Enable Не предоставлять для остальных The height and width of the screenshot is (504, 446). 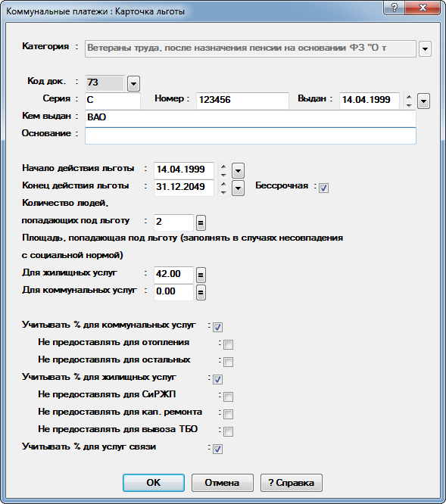coord(229,362)
